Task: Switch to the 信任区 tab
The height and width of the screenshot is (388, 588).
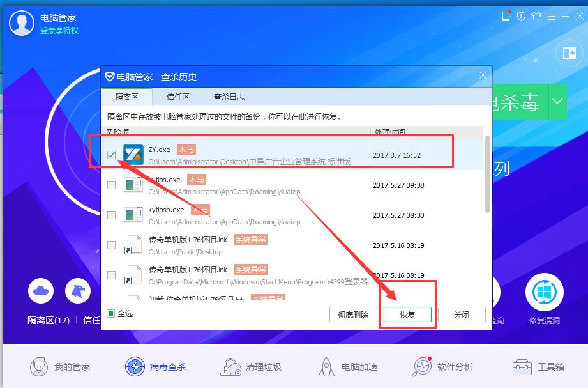Action: tap(177, 97)
